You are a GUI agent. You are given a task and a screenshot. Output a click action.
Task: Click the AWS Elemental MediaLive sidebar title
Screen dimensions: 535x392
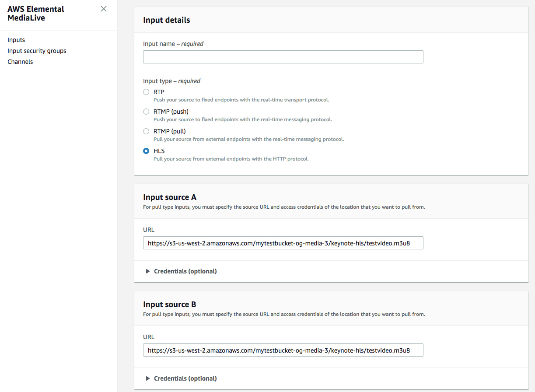tap(36, 14)
